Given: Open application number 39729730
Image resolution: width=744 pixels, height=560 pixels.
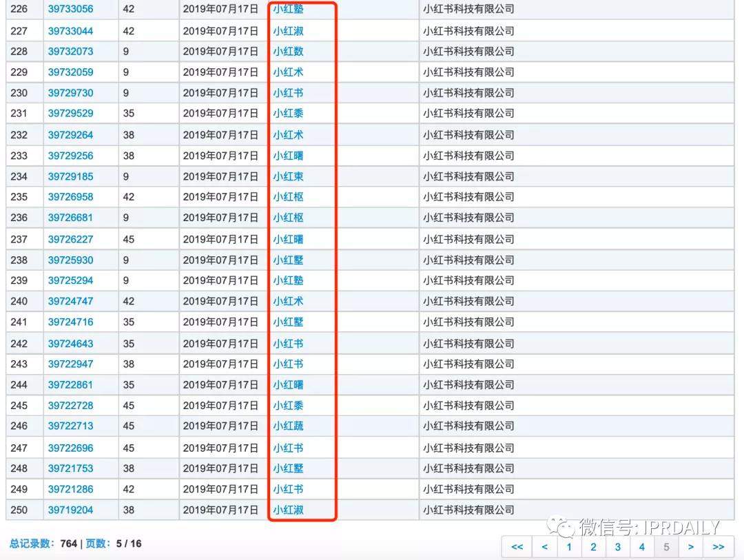Looking at the screenshot, I should [70, 93].
